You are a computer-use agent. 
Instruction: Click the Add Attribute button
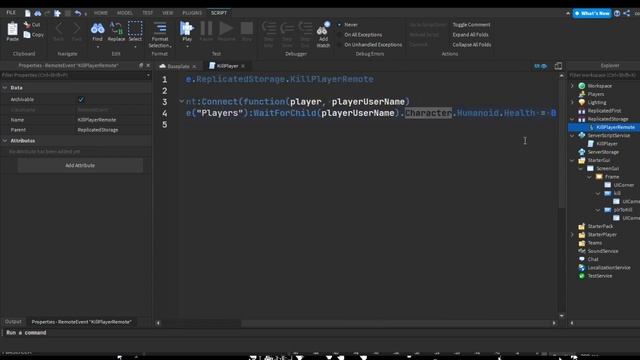(x=80, y=165)
